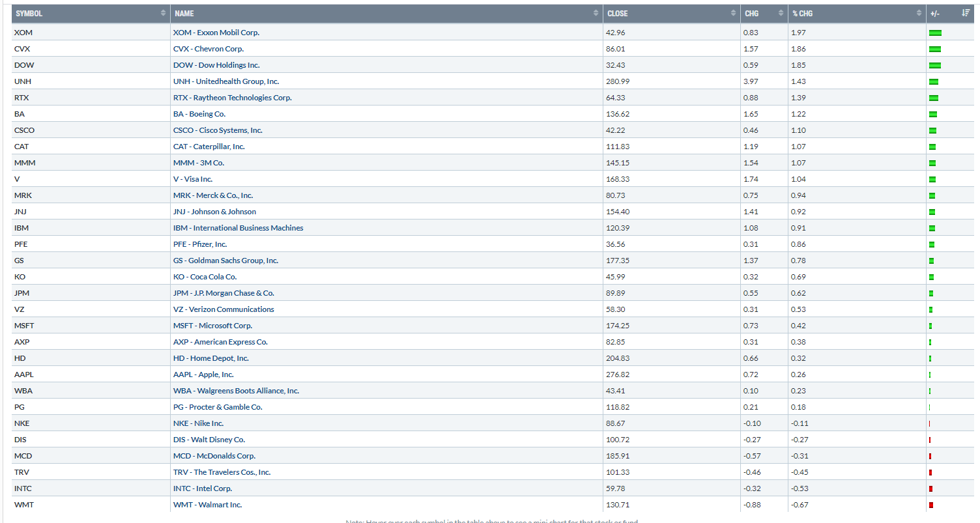Screen dimensions: 980x523
Task: Sort table by NAME column
Action: click(x=386, y=13)
